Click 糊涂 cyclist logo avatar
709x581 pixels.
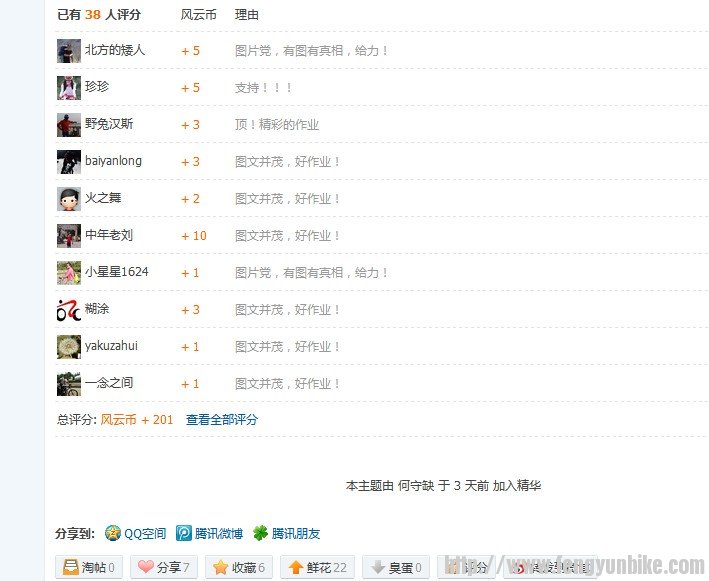point(69,310)
